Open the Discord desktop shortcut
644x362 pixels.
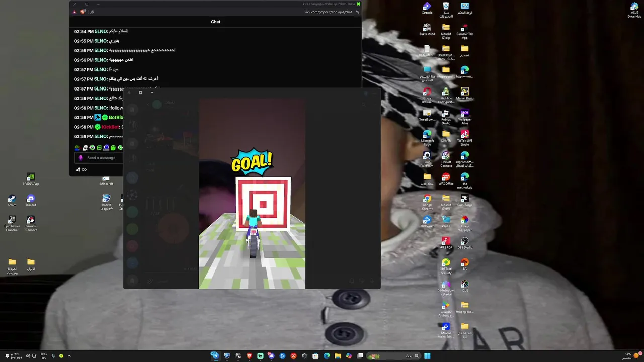(31, 201)
